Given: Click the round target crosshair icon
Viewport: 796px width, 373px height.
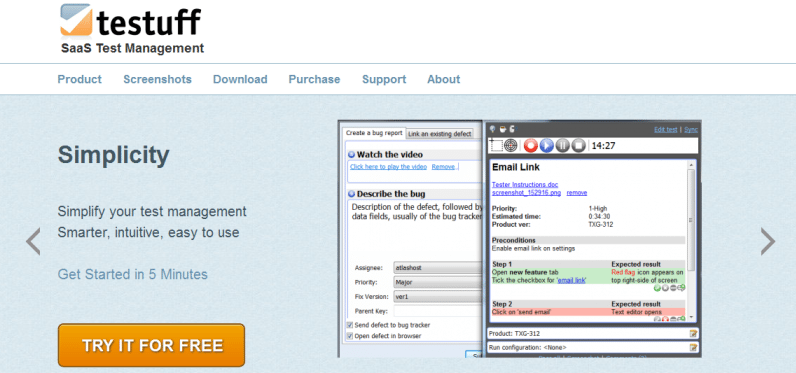Looking at the screenshot, I should (511, 145).
